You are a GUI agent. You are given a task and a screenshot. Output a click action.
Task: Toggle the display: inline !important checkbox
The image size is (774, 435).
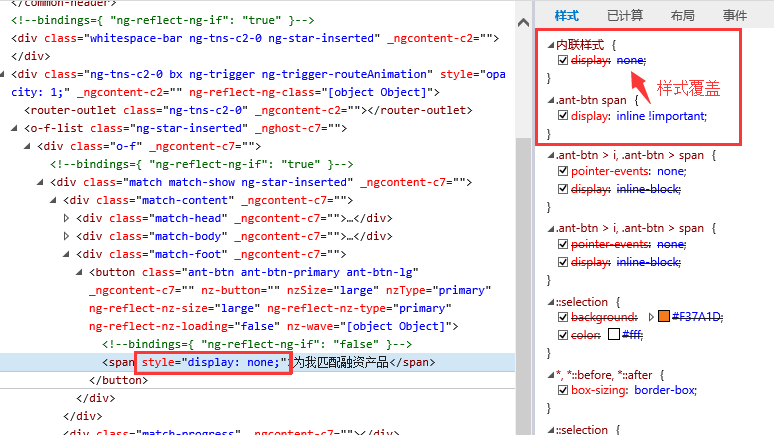coord(563,116)
